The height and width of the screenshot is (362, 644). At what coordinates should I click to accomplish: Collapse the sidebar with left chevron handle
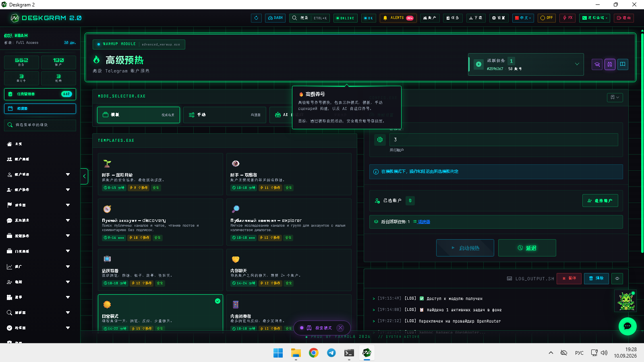tap(84, 176)
